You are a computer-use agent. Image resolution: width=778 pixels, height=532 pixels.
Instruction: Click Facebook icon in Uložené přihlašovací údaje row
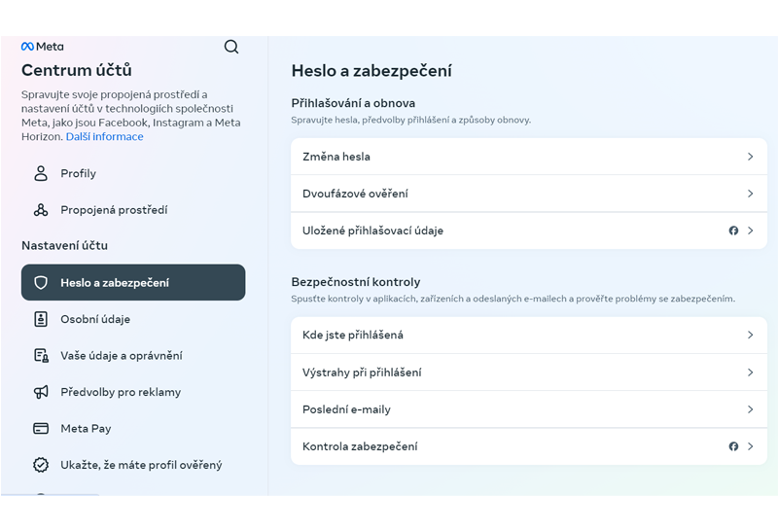(x=733, y=231)
